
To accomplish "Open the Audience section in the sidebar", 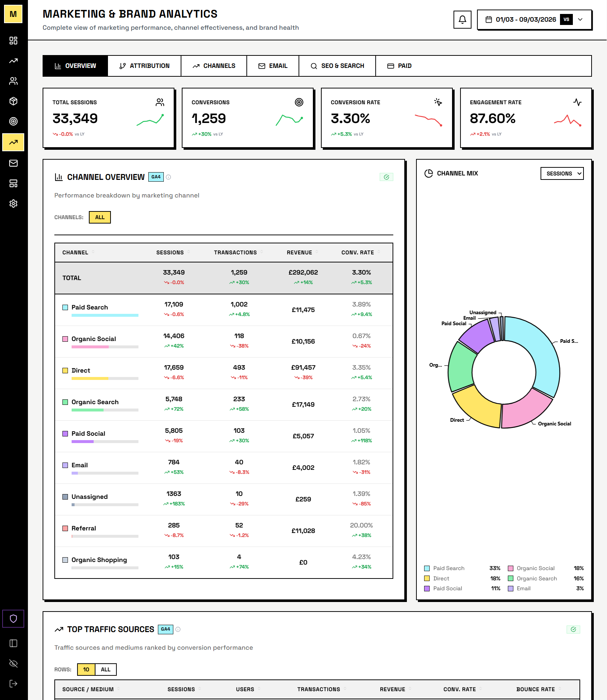I will [14, 81].
